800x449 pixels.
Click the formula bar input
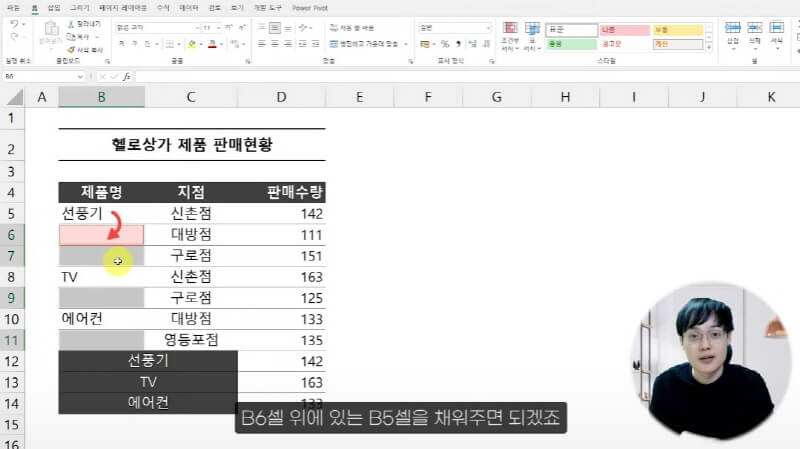467,77
